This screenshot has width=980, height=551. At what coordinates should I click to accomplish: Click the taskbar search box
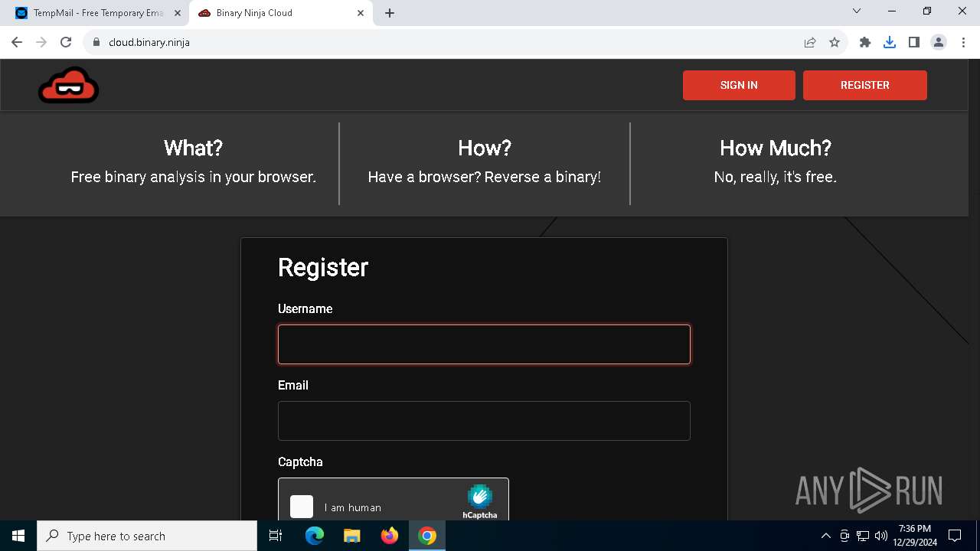tap(147, 536)
